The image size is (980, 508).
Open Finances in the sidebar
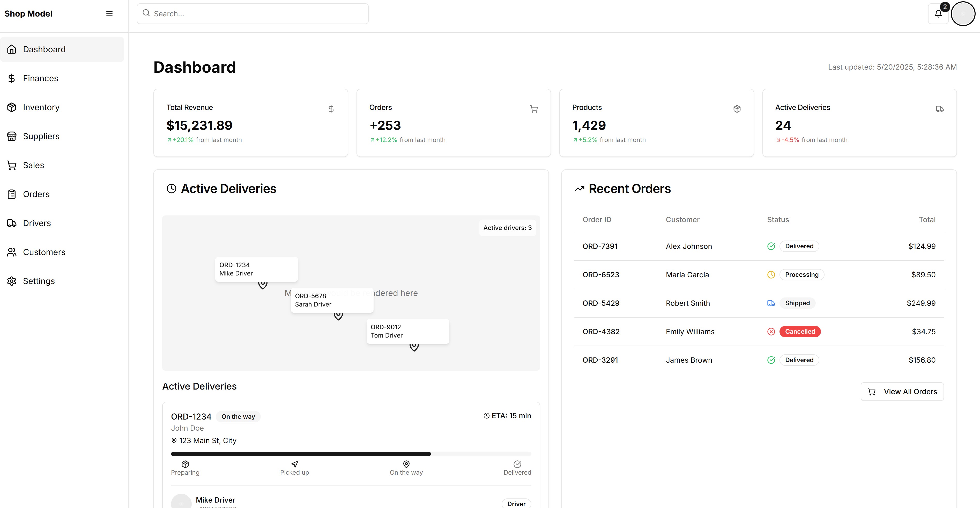(x=40, y=78)
